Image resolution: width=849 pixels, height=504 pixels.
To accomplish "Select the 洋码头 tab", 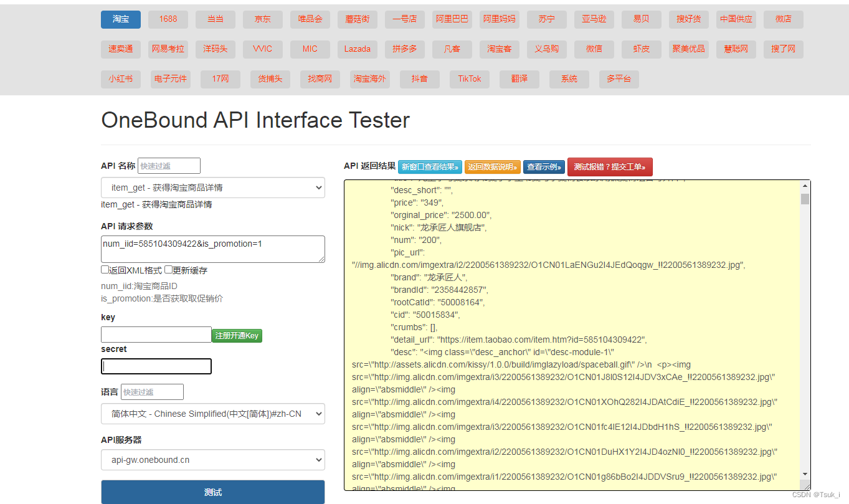I will coord(216,49).
